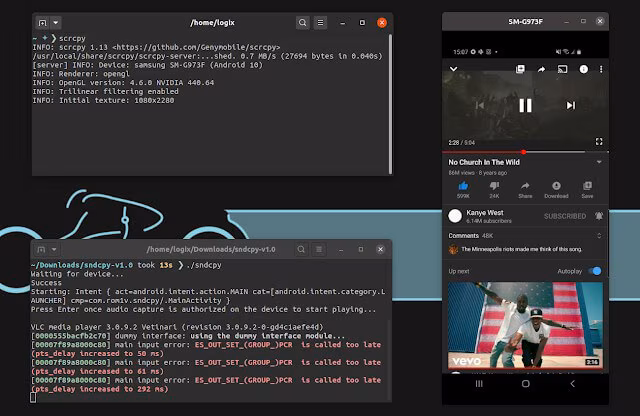Screen dimensions: 640x416
Task: Open the Minneapolis riots comment
Action: [x=522, y=249]
